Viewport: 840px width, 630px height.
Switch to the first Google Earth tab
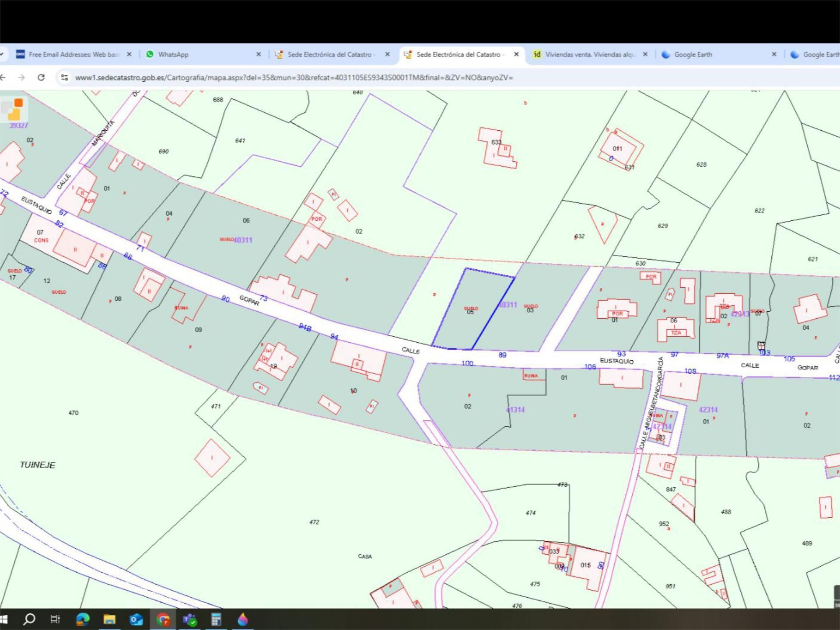tap(719, 54)
